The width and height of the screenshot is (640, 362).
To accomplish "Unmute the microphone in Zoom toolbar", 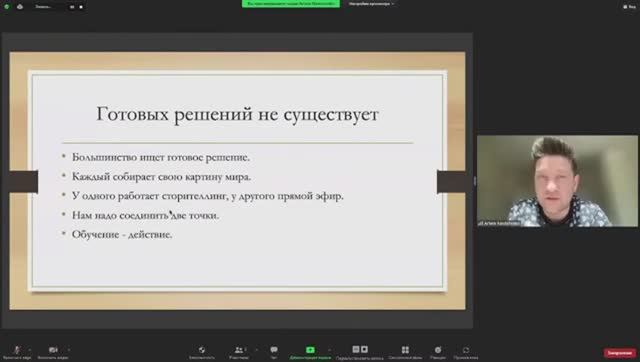I will (17, 352).
